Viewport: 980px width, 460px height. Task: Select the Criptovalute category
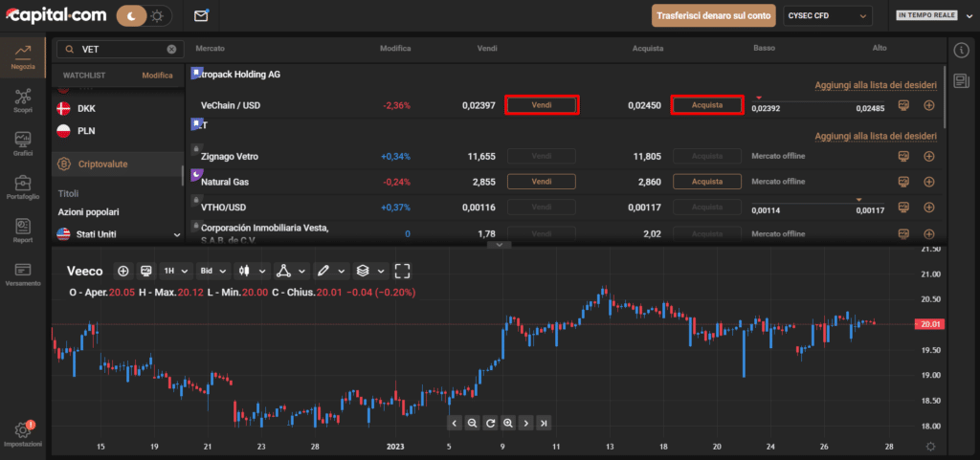(116, 164)
